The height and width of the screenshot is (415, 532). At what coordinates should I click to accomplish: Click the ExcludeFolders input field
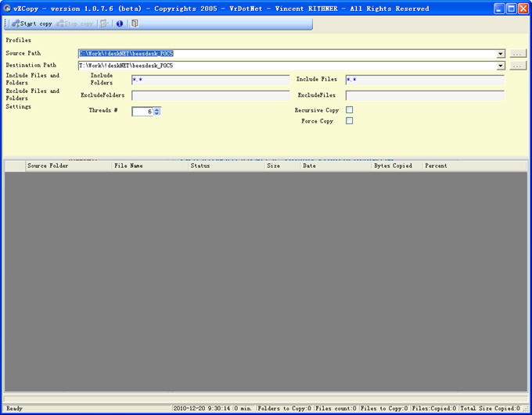210,95
